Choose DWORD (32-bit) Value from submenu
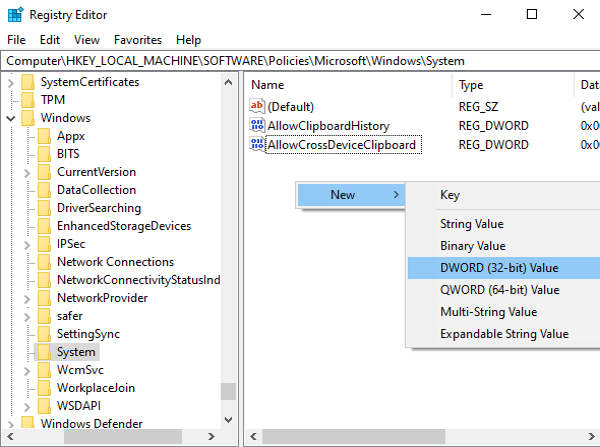The width and height of the screenshot is (600, 447). click(x=504, y=268)
